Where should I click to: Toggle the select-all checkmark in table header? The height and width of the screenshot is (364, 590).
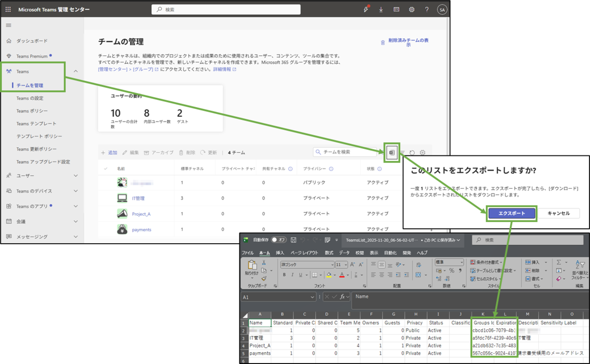105,168
